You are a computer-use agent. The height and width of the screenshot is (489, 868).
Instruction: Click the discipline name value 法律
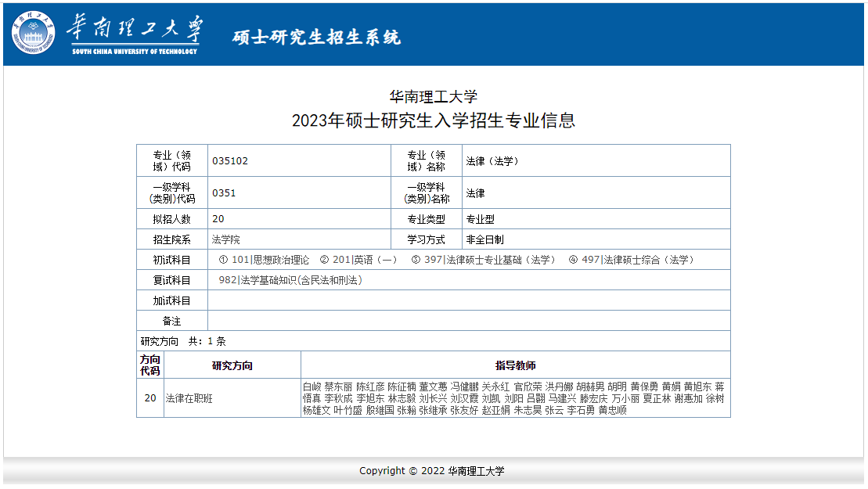coord(476,193)
